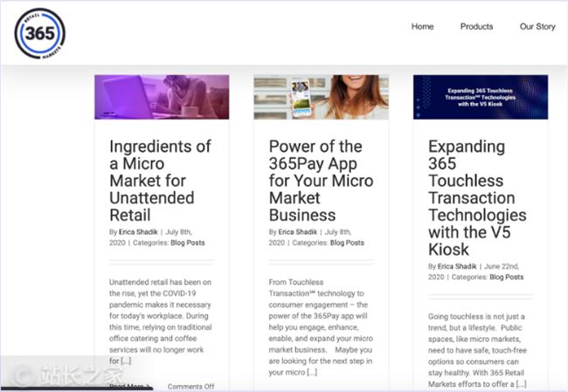Screen dimensions: 568x392
Task: Open the Our Story menu item
Action: click(537, 26)
